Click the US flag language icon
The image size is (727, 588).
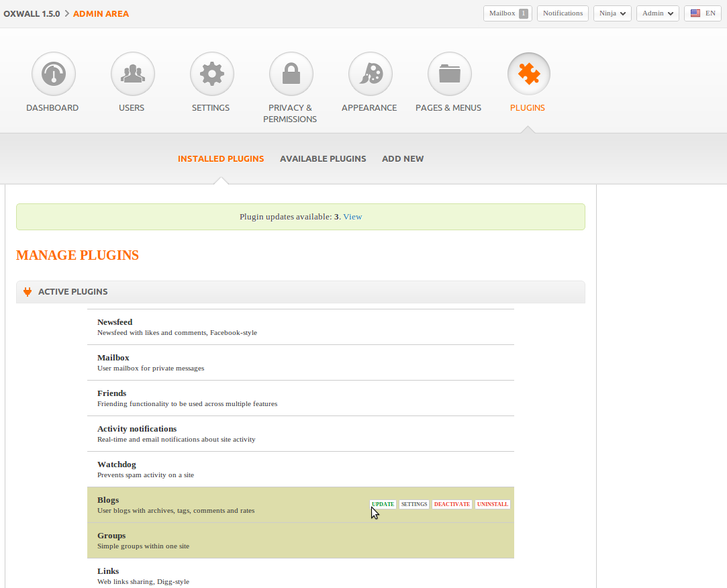[695, 13]
